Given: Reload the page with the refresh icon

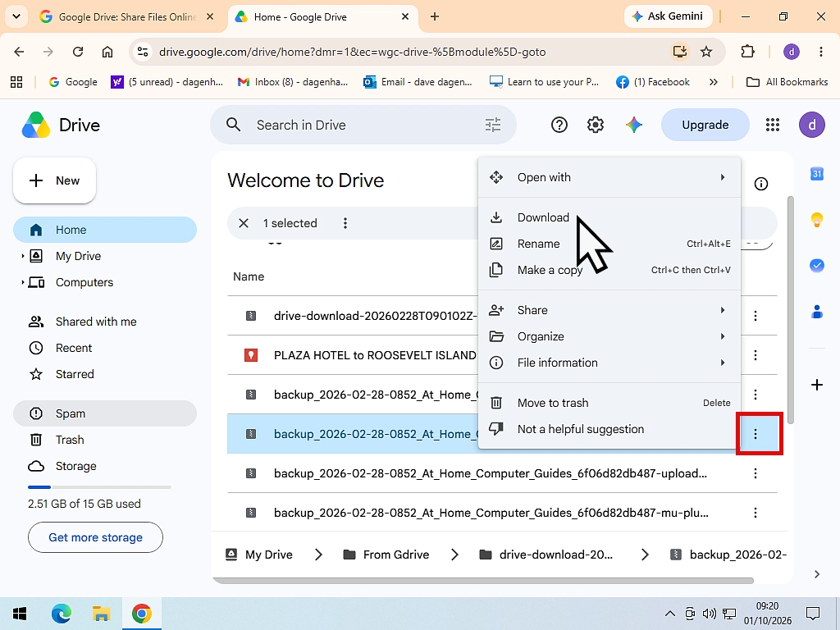Looking at the screenshot, I should click(78, 52).
